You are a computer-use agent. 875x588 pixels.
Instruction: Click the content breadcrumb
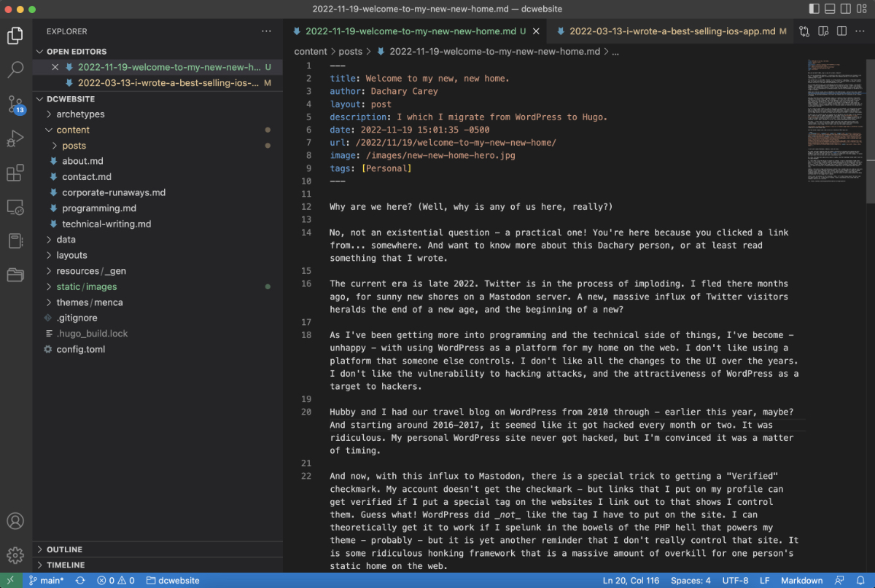click(311, 52)
